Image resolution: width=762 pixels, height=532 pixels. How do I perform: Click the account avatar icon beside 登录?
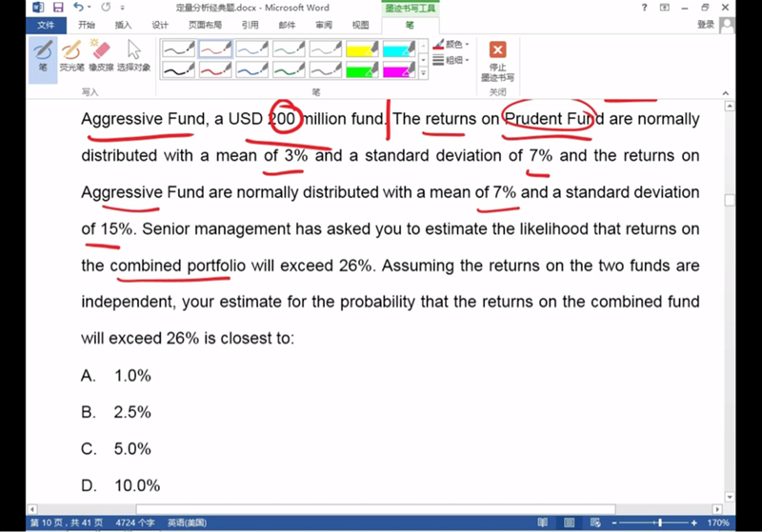tap(726, 25)
